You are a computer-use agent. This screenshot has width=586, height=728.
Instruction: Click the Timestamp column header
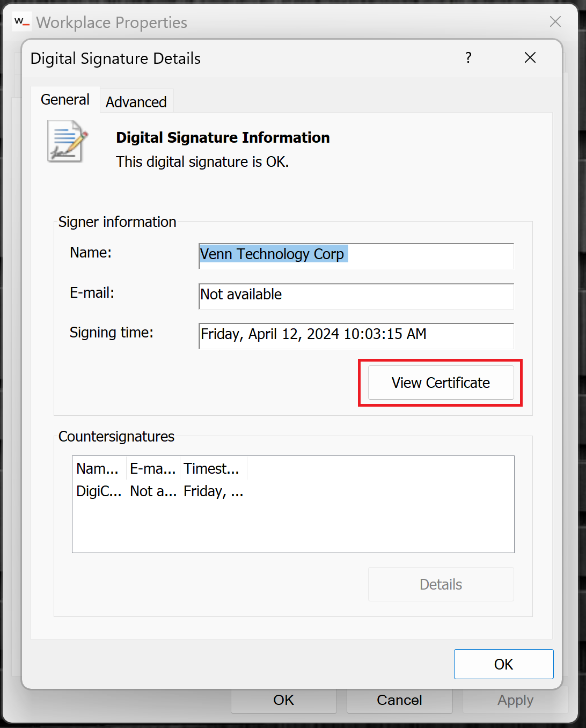(x=213, y=468)
